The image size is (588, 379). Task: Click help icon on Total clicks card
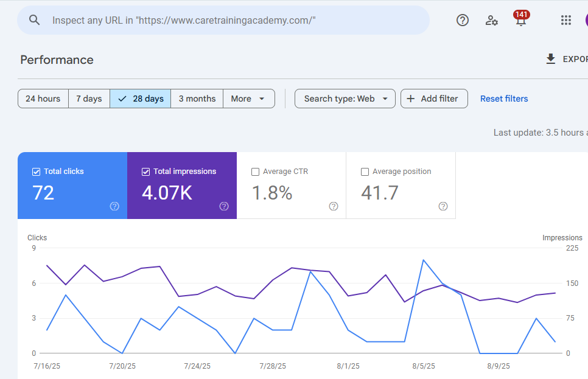tap(114, 206)
